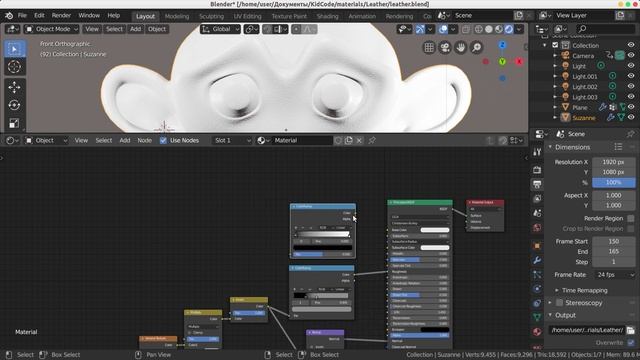Click the green Y axis gizmo
The height and width of the screenshot is (360, 640).
[x=502, y=62]
